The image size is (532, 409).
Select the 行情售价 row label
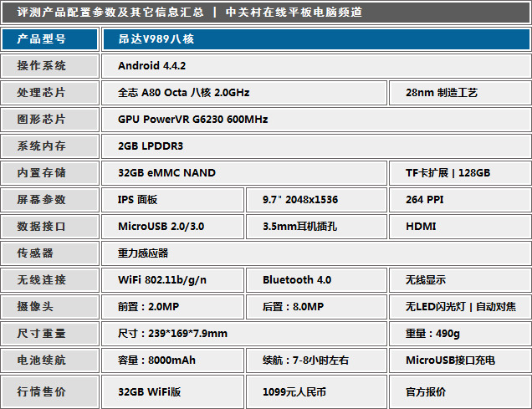(50, 392)
